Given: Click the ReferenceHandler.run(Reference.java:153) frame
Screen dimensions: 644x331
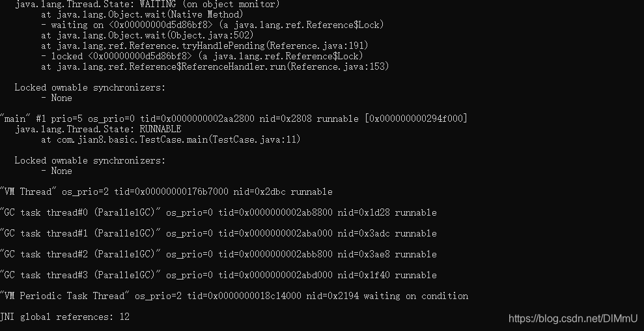Looking at the screenshot, I should [215, 66].
